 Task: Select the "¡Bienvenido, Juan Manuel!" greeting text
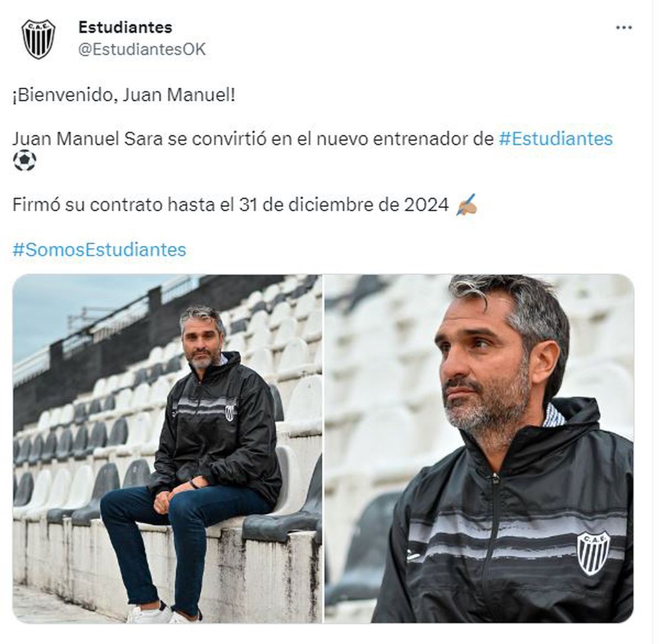click(124, 95)
